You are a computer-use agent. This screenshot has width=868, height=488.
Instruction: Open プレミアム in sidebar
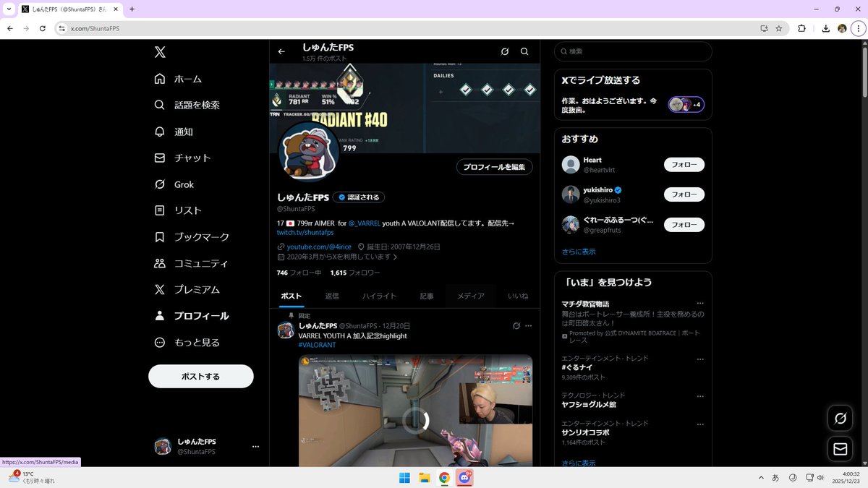[187, 289]
